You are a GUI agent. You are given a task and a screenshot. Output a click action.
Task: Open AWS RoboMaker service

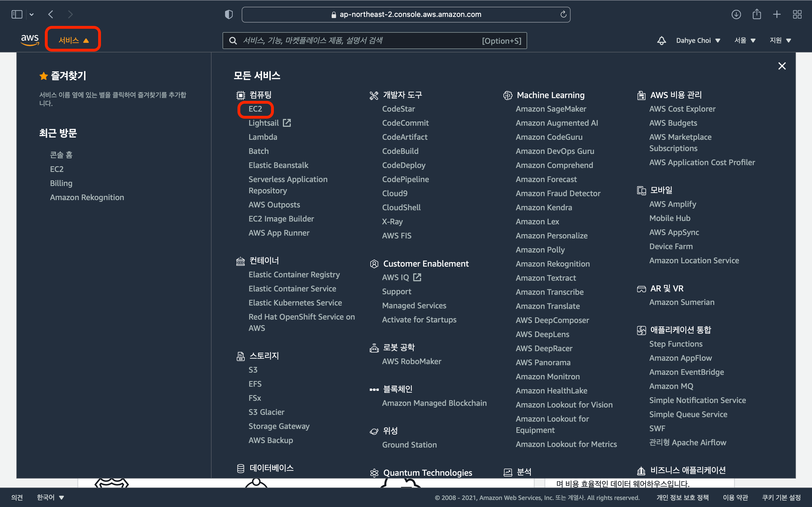[411, 362]
